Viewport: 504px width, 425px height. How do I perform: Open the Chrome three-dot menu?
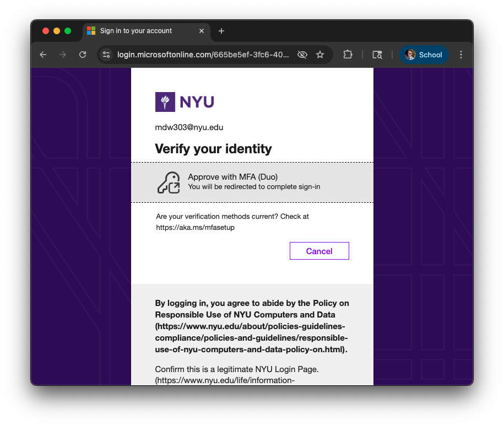point(461,55)
